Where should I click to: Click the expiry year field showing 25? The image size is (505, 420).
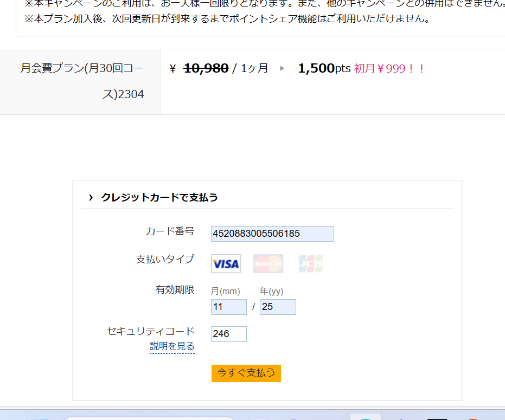tap(278, 307)
